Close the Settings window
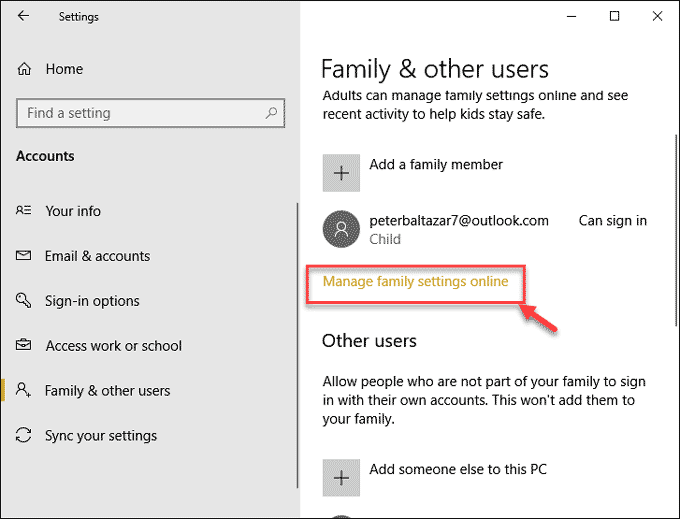Screen dimensions: 680x519 (657, 16)
